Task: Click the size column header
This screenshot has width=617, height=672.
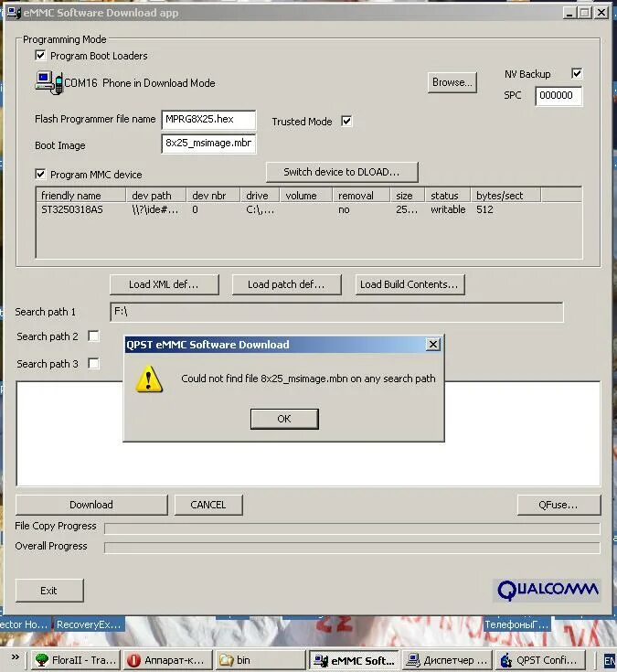Action: pos(408,196)
